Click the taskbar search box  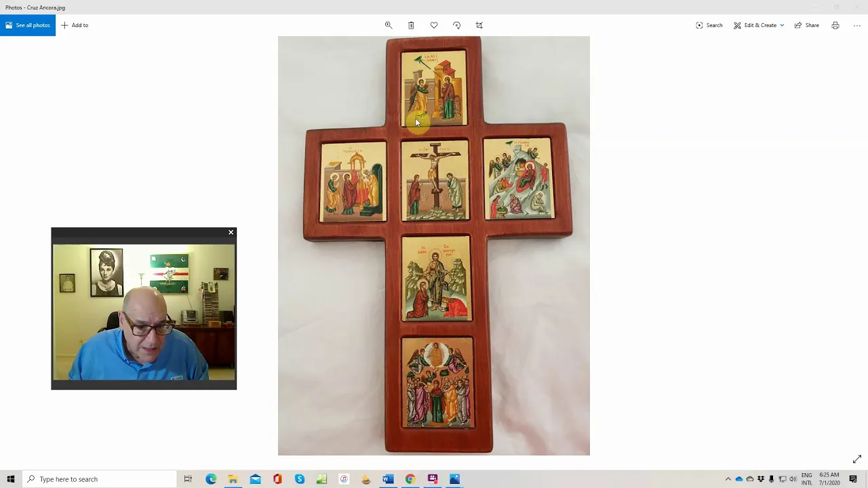point(100,479)
